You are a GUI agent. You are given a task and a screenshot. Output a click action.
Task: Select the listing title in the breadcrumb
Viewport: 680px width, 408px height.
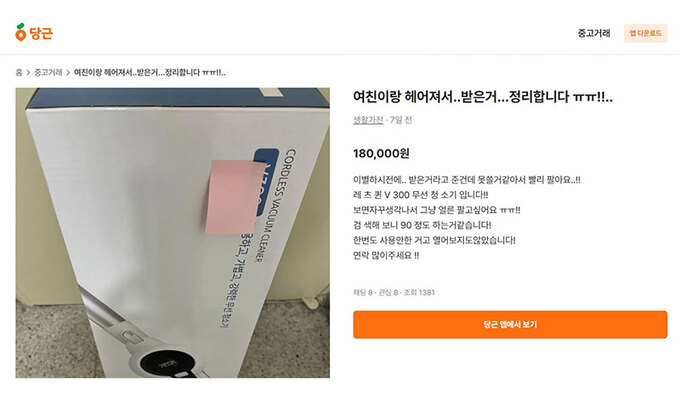[x=150, y=72]
